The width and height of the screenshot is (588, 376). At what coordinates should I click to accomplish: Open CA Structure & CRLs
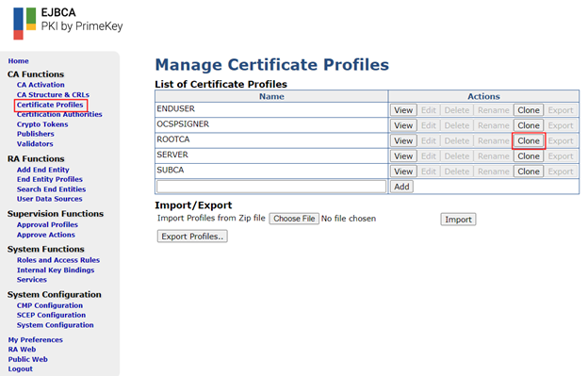point(53,95)
